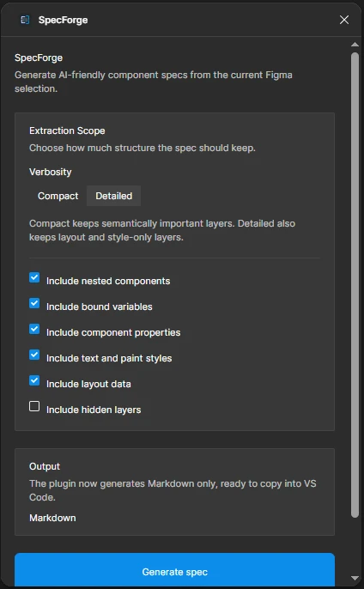Click 'Compact keeps semantically important layers' text

(x=162, y=230)
